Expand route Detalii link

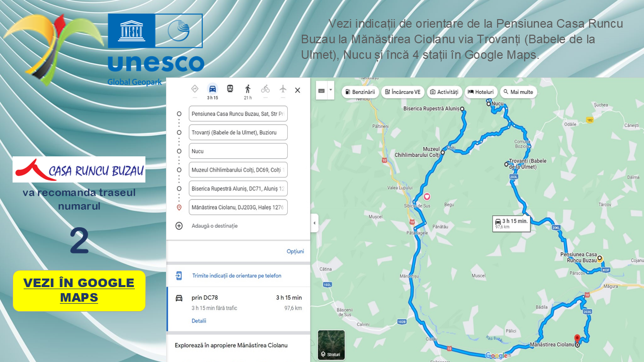point(199,321)
